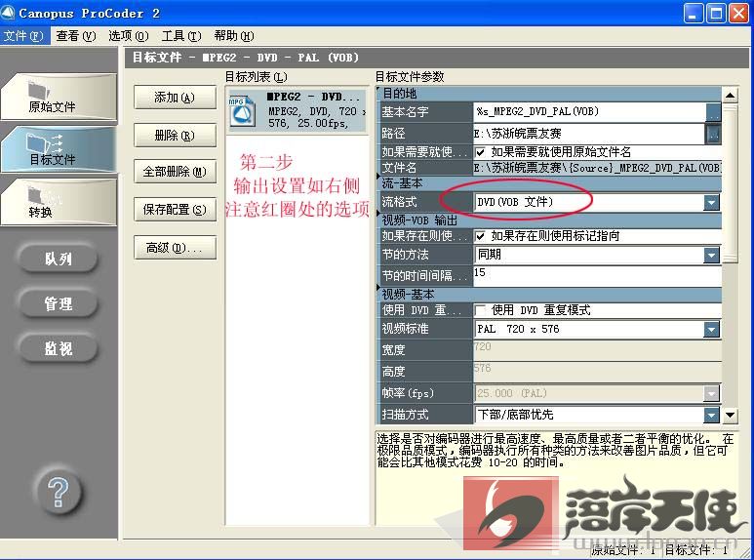Select the 目标文件 target panel
The image size is (754, 560).
pos(59,149)
